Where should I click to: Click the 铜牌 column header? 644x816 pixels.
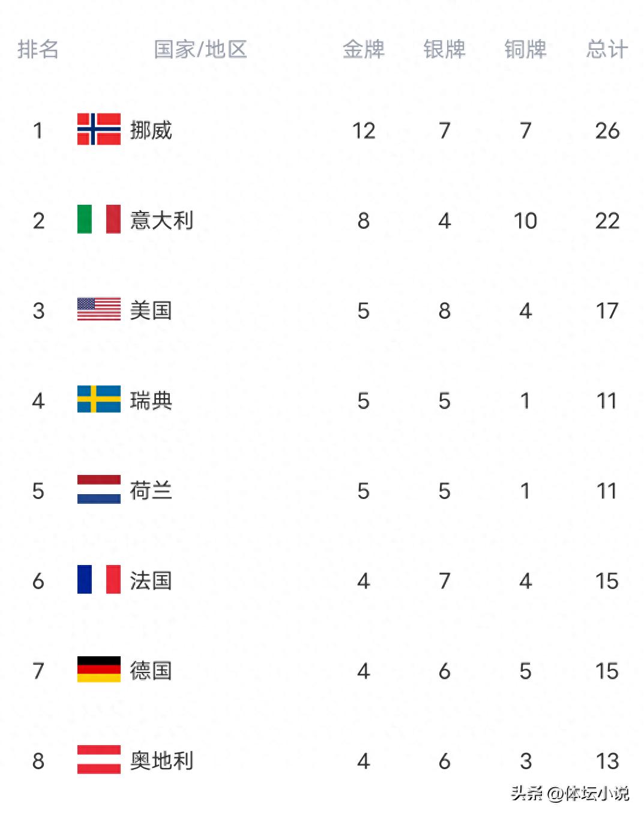coord(525,49)
